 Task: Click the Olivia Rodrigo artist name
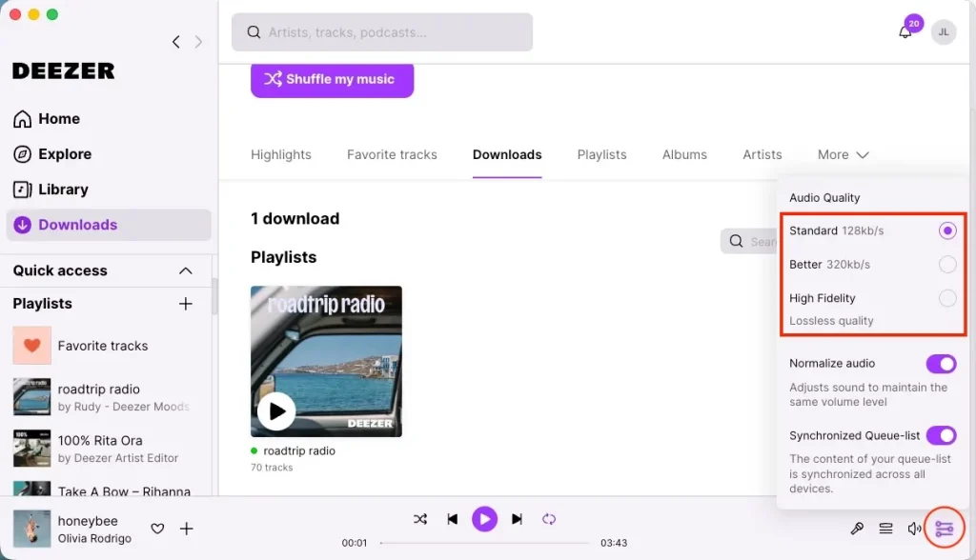tap(94, 539)
